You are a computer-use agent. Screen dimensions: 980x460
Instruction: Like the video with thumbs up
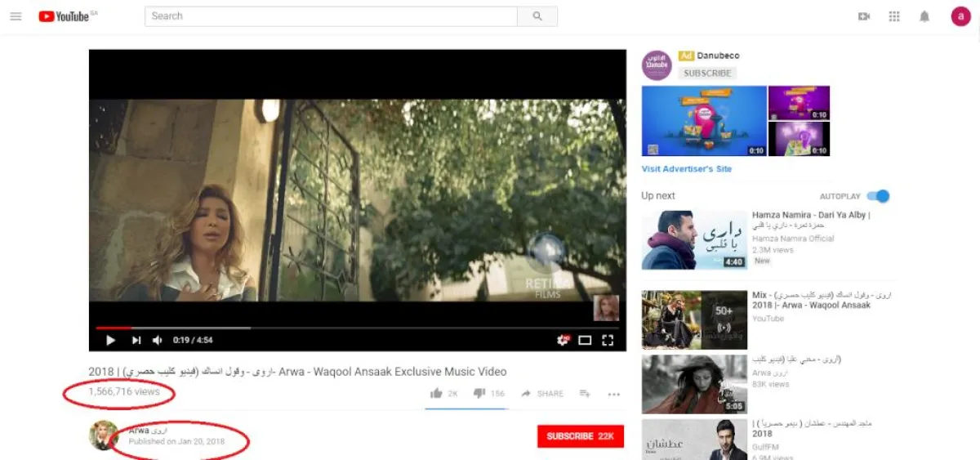[437, 394]
